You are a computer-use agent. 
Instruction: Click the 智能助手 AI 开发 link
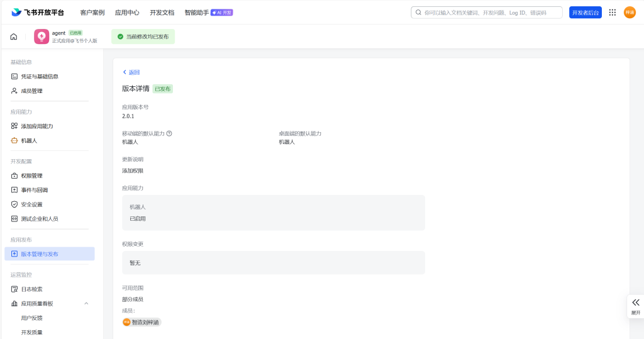(208, 12)
